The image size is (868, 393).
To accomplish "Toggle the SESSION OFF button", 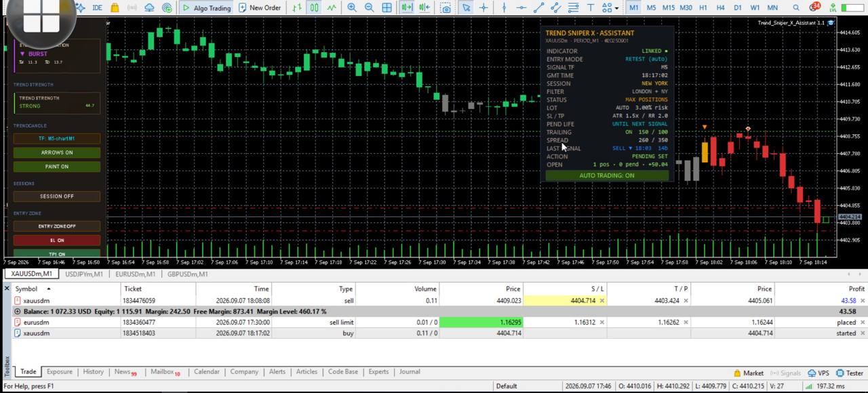I will [x=57, y=196].
